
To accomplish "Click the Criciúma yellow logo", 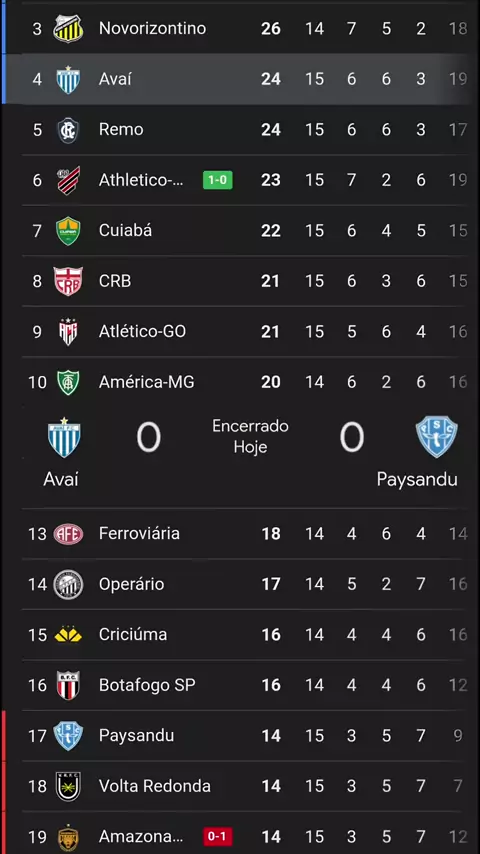I will point(68,635).
